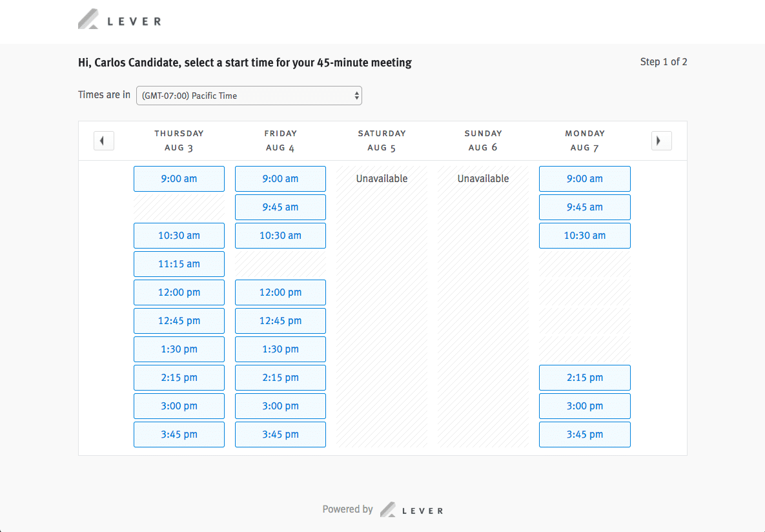Click the Carlos Candidate meeting heading

click(245, 63)
